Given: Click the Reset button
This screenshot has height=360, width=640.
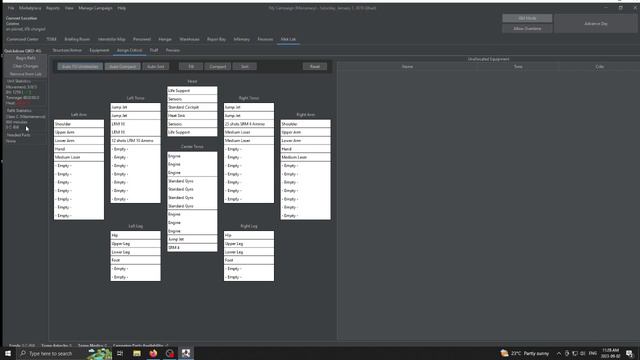Looking at the screenshot, I should click(315, 67).
